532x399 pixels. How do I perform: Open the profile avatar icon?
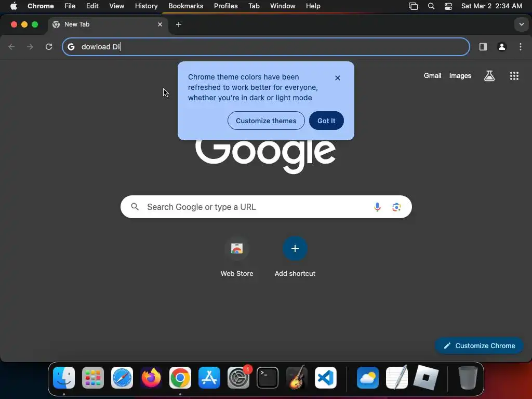502,47
